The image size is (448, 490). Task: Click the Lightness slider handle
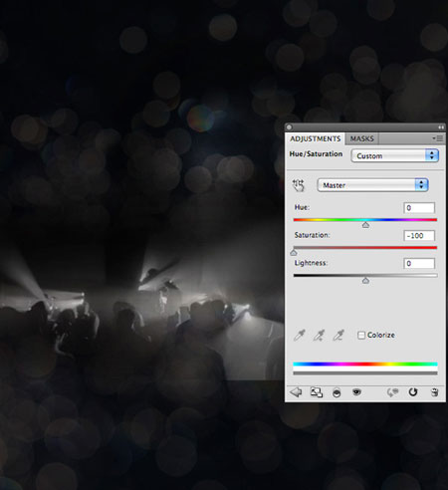[x=365, y=281]
